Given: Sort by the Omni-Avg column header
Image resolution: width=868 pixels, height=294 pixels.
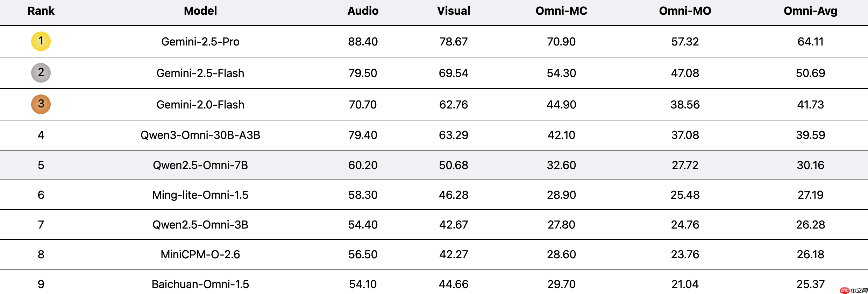Looking at the screenshot, I should (810, 11).
